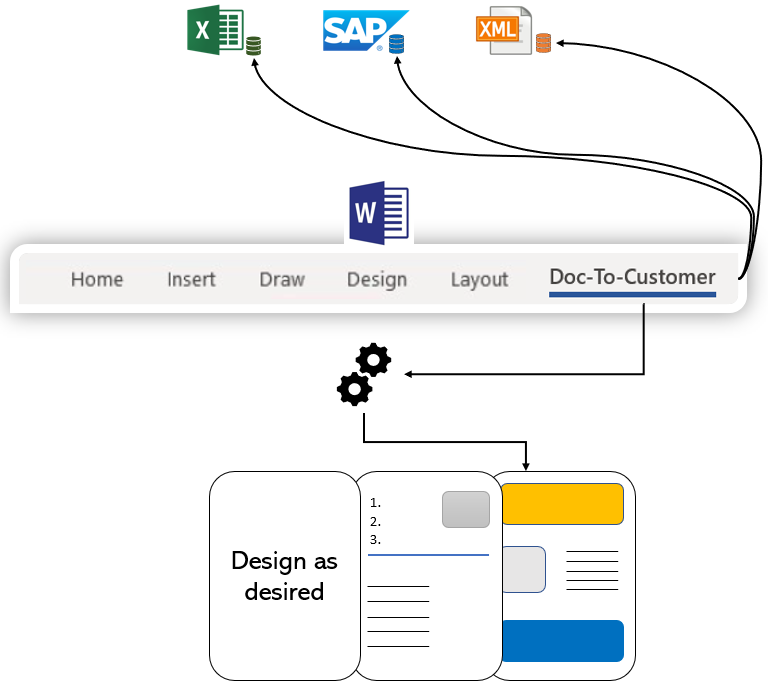This screenshot has height=685, width=768.
Task: Click the XML file icon
Action: (x=504, y=30)
